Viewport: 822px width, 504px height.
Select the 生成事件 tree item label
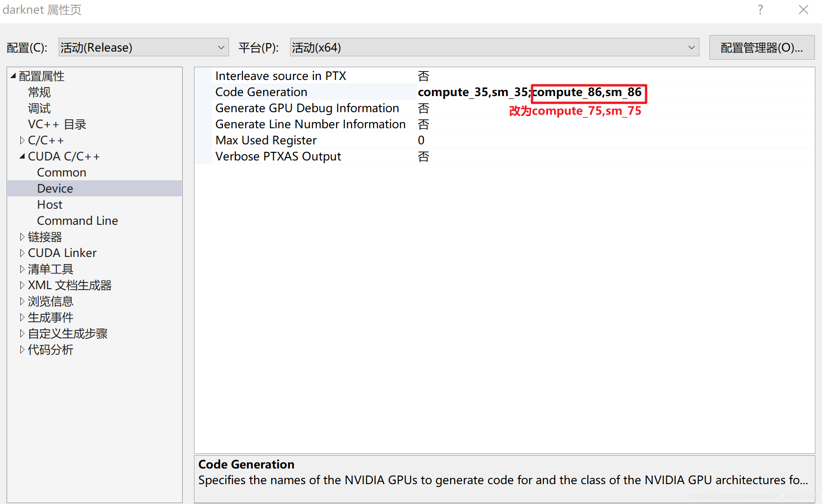pyautogui.click(x=51, y=317)
